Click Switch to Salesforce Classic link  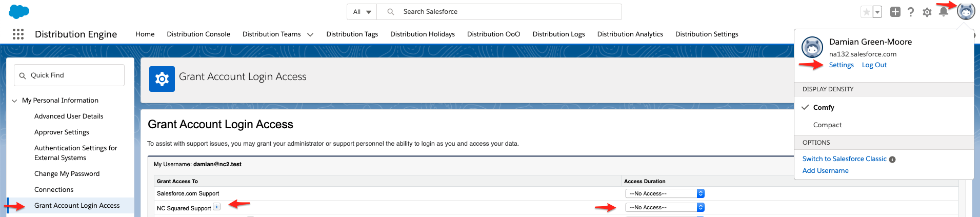click(x=845, y=159)
